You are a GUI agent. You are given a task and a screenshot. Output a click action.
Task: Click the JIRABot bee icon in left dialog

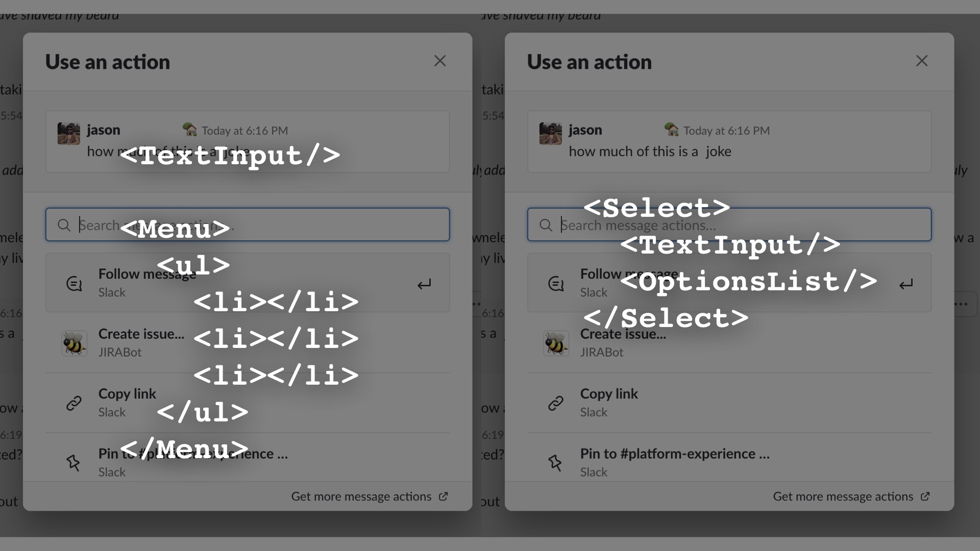tap(74, 343)
